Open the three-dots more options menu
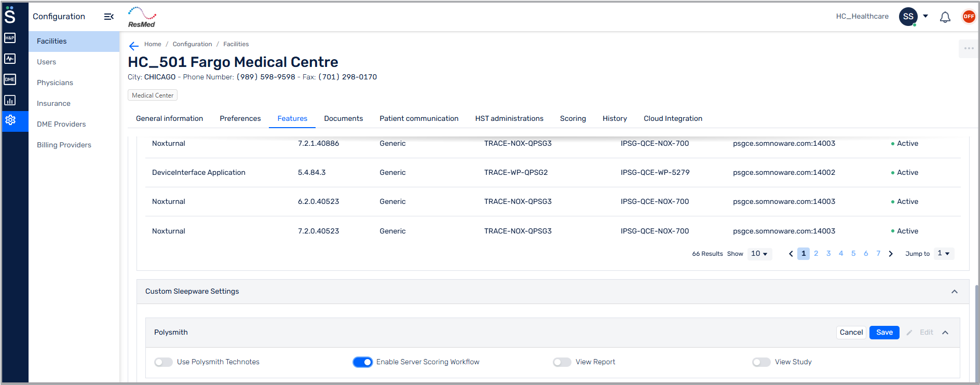The width and height of the screenshot is (980, 385). click(x=969, y=48)
